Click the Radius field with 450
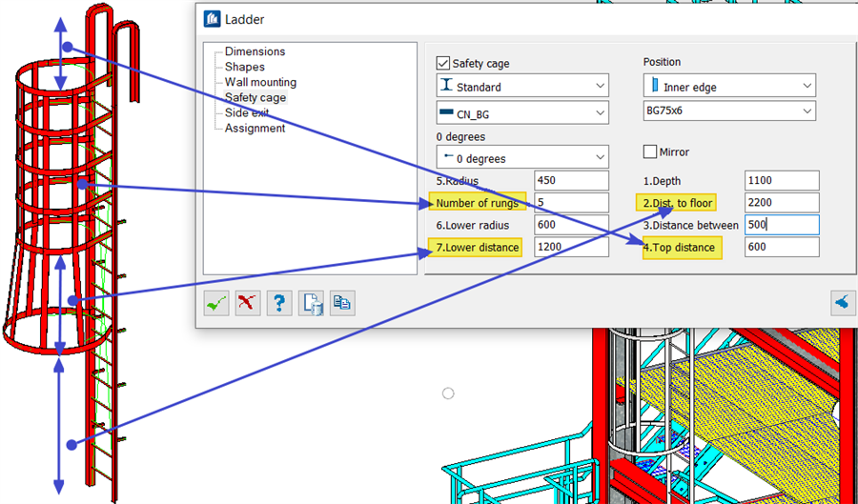 (x=571, y=180)
